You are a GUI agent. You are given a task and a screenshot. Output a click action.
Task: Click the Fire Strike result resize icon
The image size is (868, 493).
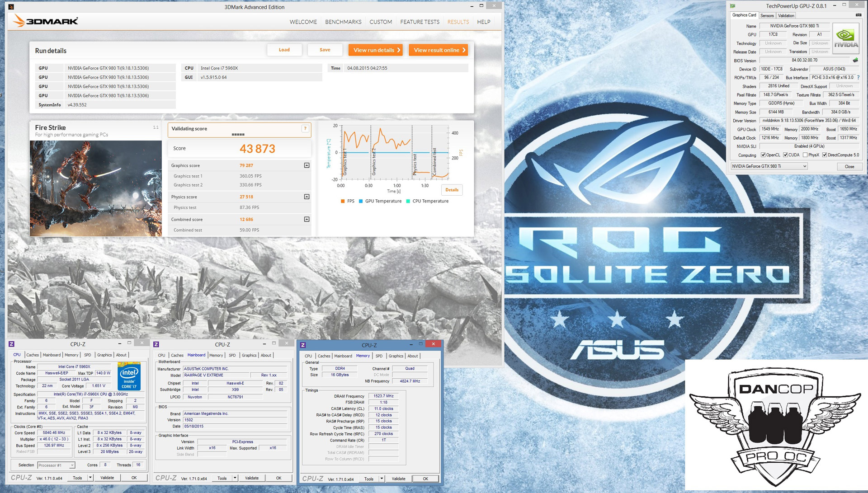[x=156, y=127]
